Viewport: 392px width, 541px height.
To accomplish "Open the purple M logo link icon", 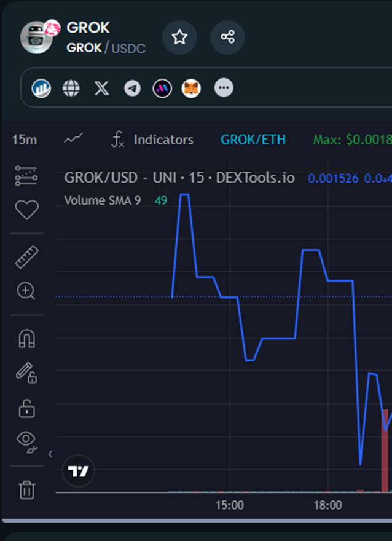I will 162,89.
